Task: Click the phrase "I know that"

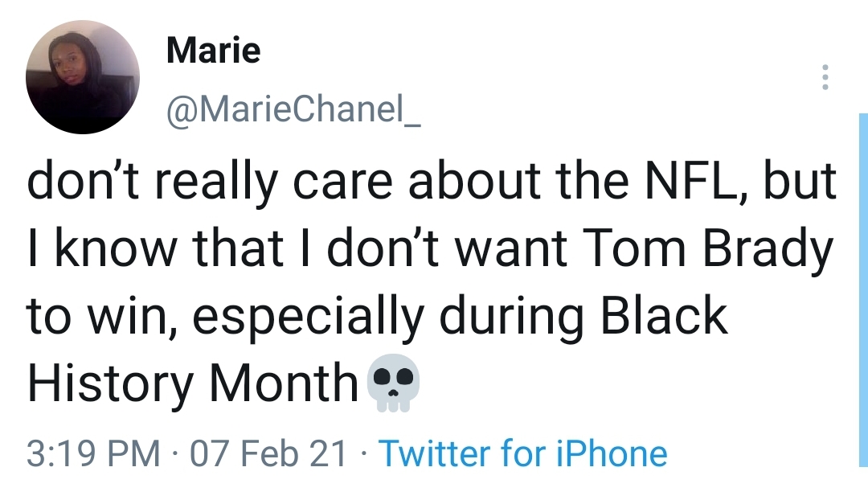Action: (x=130, y=252)
